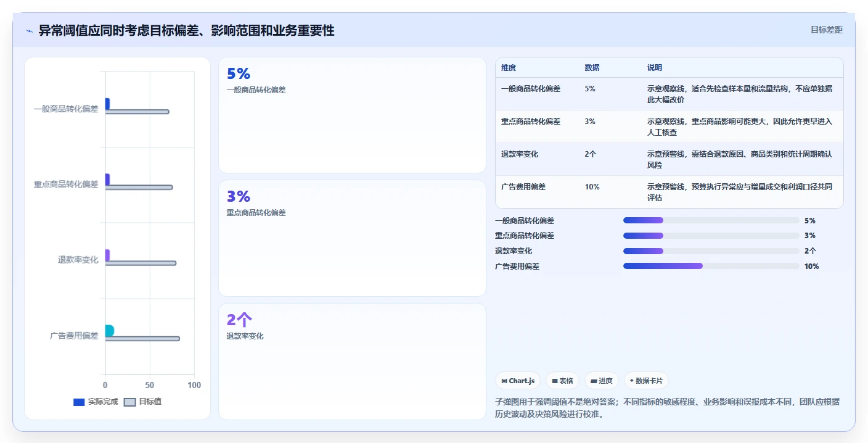Click the 3% data card value
The image size is (868, 443).
(x=239, y=197)
